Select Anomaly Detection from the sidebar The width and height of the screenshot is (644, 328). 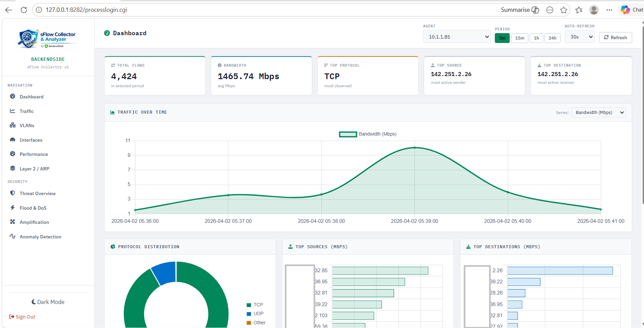click(x=41, y=236)
